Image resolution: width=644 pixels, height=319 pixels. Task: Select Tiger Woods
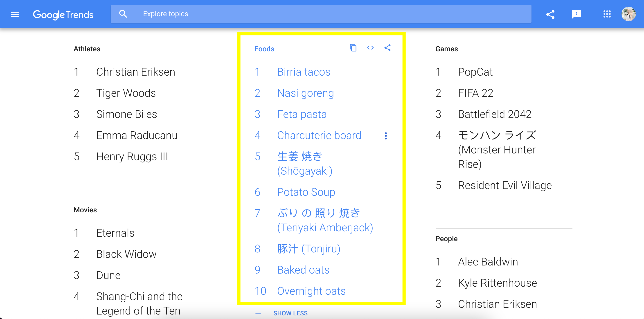tap(126, 93)
